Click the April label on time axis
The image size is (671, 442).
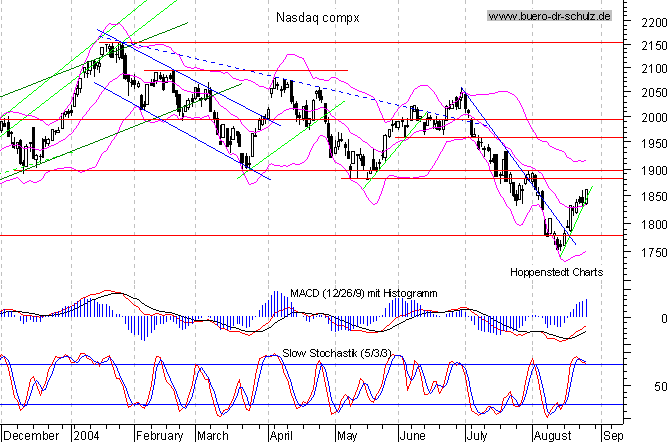(x=280, y=436)
